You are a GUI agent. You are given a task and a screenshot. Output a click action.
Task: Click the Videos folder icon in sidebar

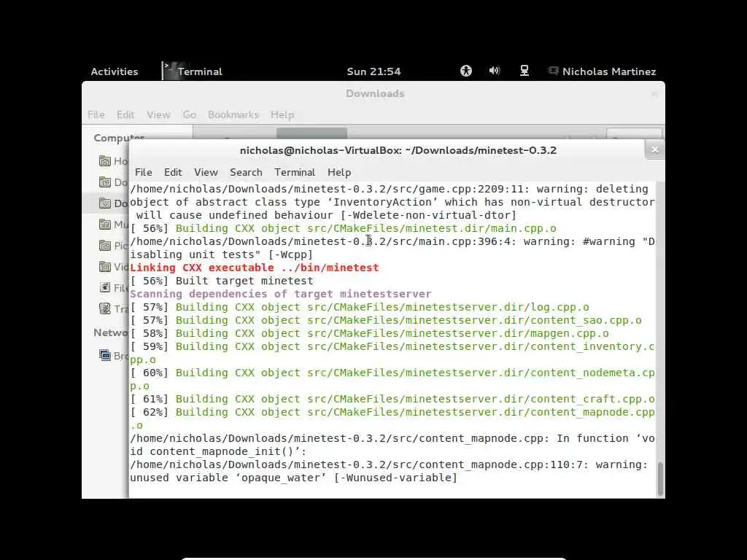(x=105, y=267)
